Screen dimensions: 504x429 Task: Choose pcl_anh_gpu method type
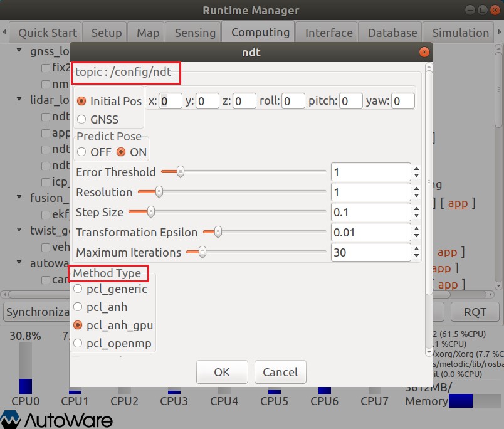[x=78, y=325]
